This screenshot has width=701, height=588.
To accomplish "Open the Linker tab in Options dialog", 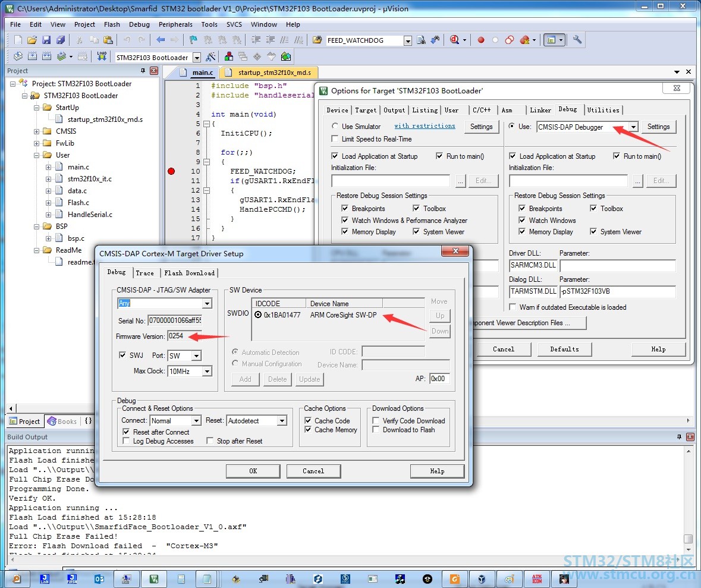I will [x=540, y=110].
